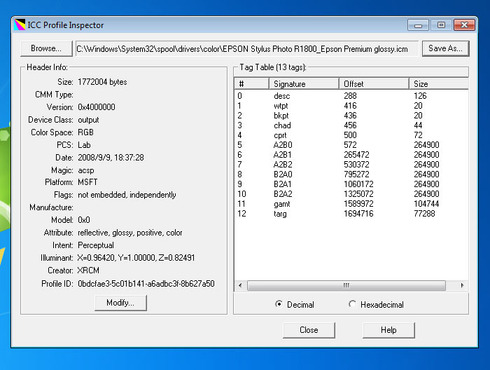Click the tag table left scroll arrow
Viewport: 490px width, 370px height.
pyautogui.click(x=240, y=285)
